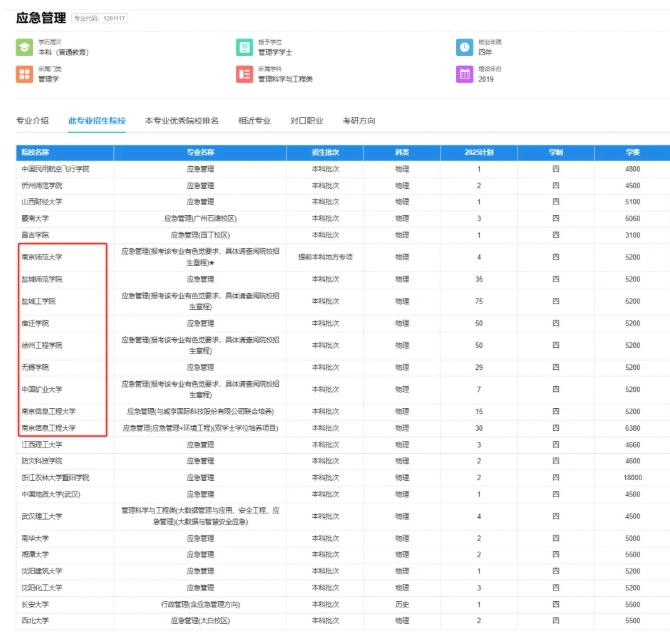
Task: Select 沈阳化工大学 in the table
Action: point(42,588)
